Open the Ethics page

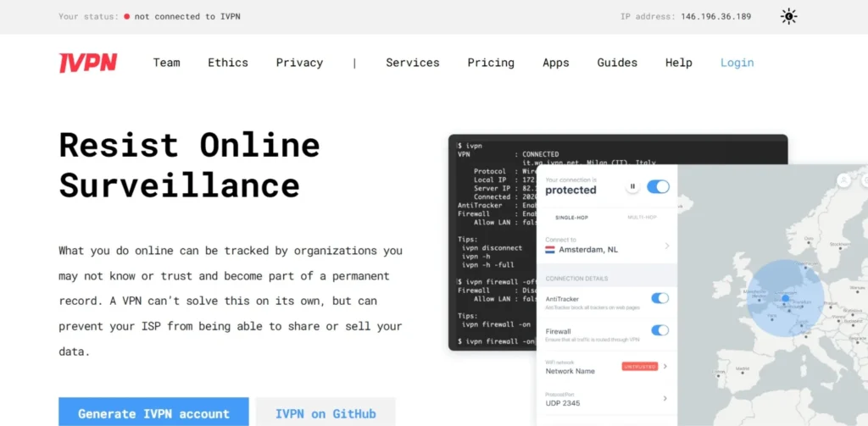coord(228,63)
